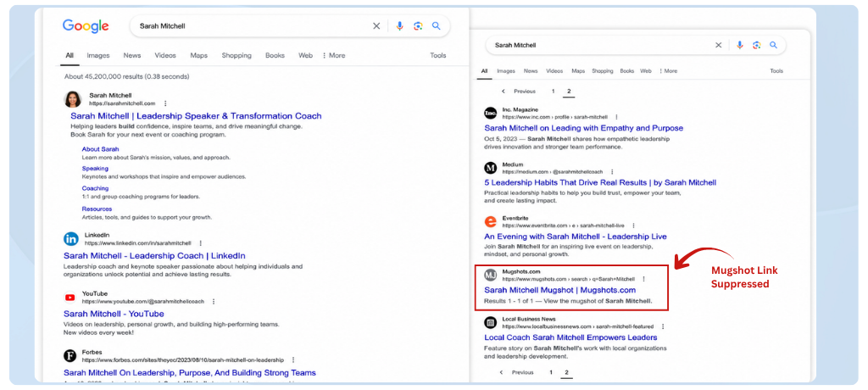This screenshot has height=390, width=868.
Task: Click magnifier search icon in left window
Action: [437, 26]
